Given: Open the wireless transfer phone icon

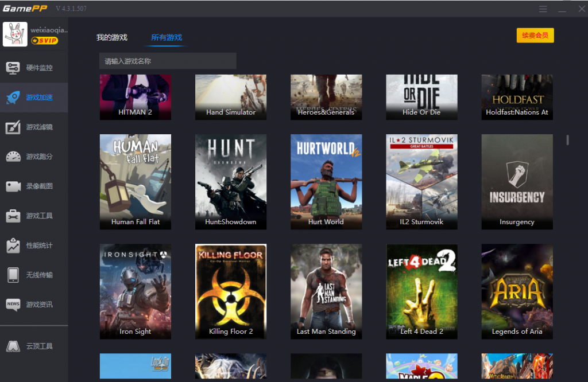Looking at the screenshot, I should tap(13, 275).
